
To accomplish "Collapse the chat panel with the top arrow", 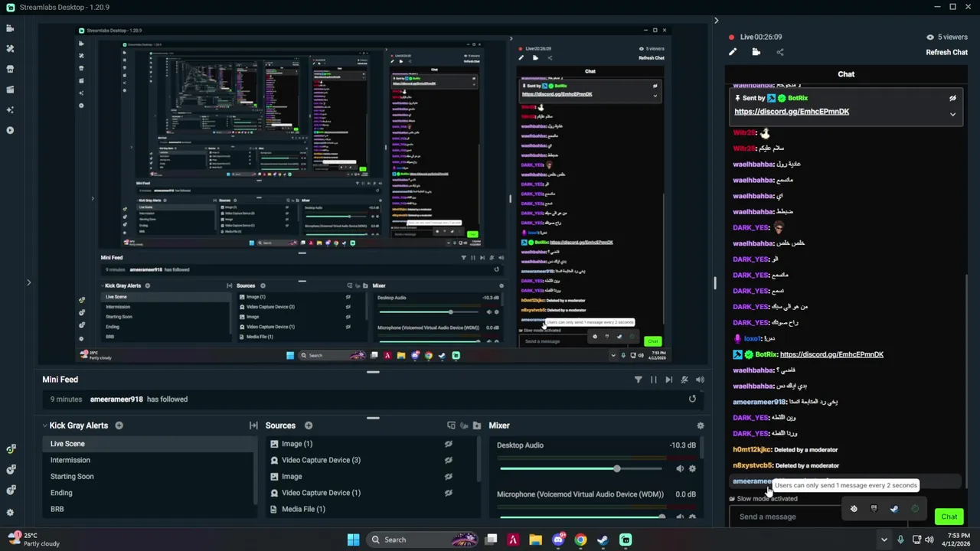I will point(716,21).
